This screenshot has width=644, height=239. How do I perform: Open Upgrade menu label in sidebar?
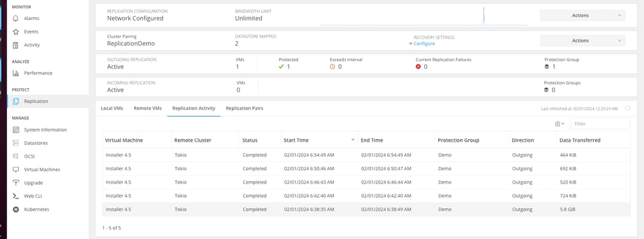[34, 183]
